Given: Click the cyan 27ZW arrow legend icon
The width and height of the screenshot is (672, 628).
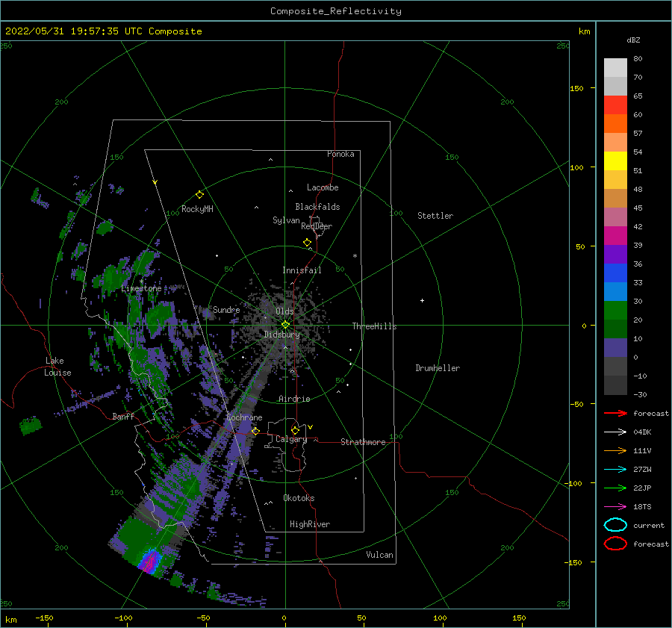Looking at the screenshot, I should pos(615,470).
